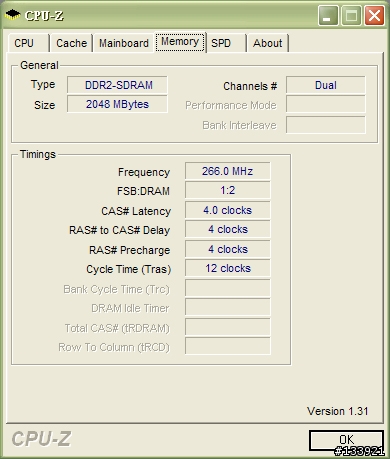Click the CPU-Z window title text
Screen dimensions: 390x459
tap(44, 15)
